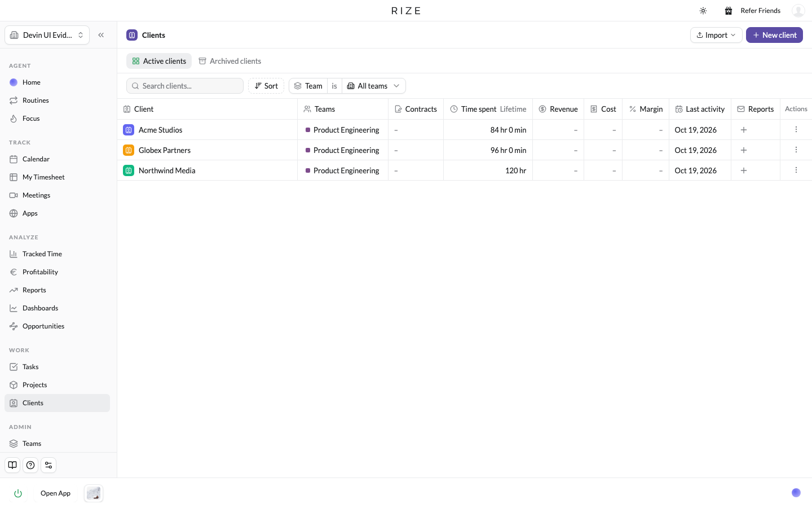812x508 pixels.
Task: Click the Last activity column header
Action: (700, 109)
